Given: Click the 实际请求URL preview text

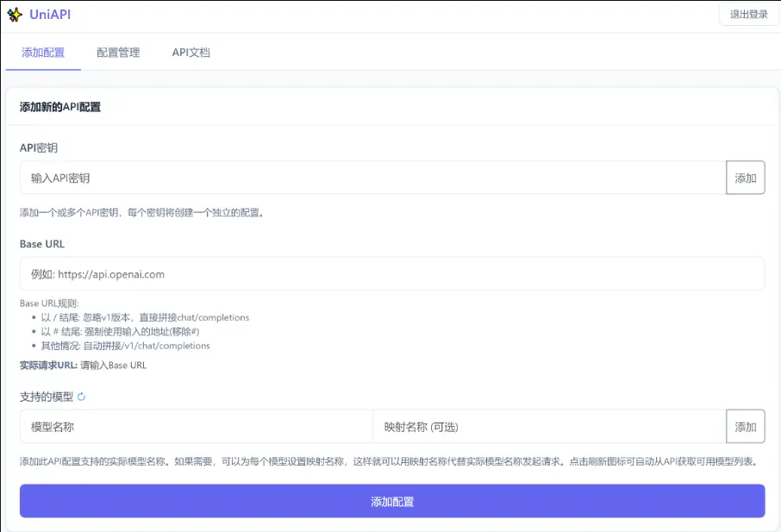Looking at the screenshot, I should tap(84, 365).
